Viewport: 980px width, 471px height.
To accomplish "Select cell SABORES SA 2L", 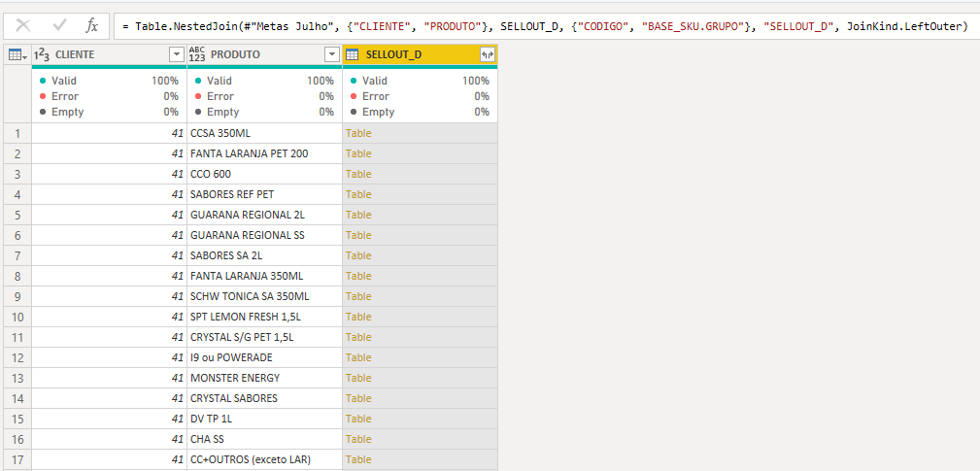I will pos(264,255).
